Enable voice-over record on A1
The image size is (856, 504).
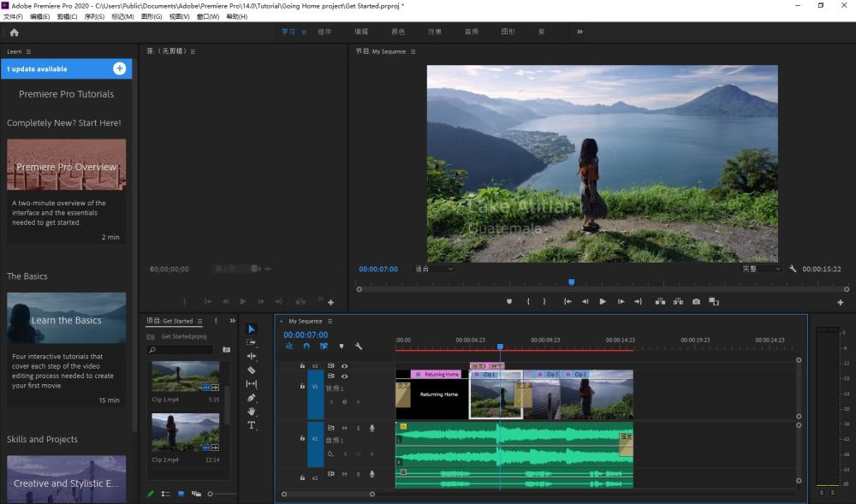372,429
